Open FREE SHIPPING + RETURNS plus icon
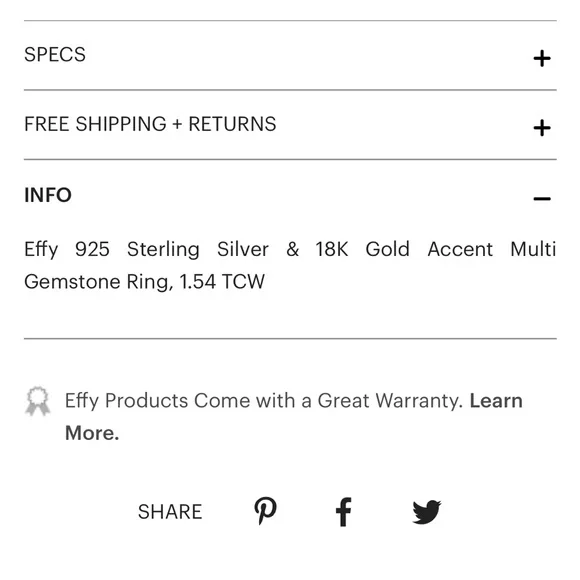 542,128
